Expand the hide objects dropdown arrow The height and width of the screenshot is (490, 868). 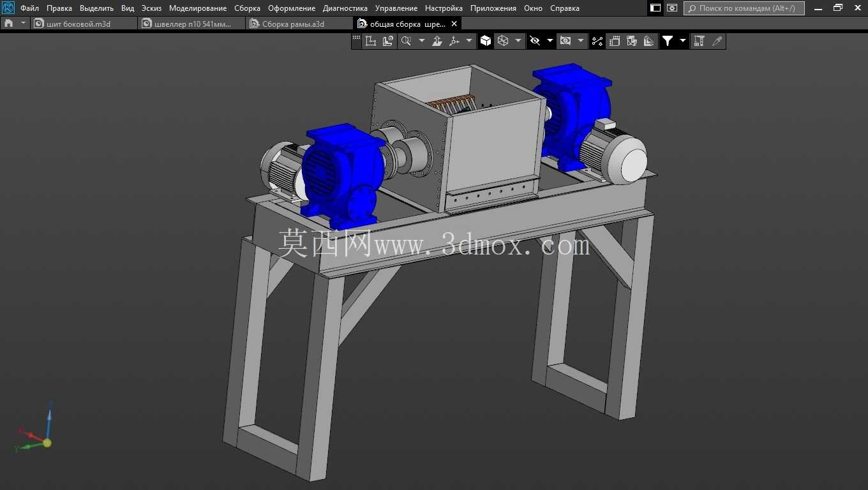click(550, 41)
